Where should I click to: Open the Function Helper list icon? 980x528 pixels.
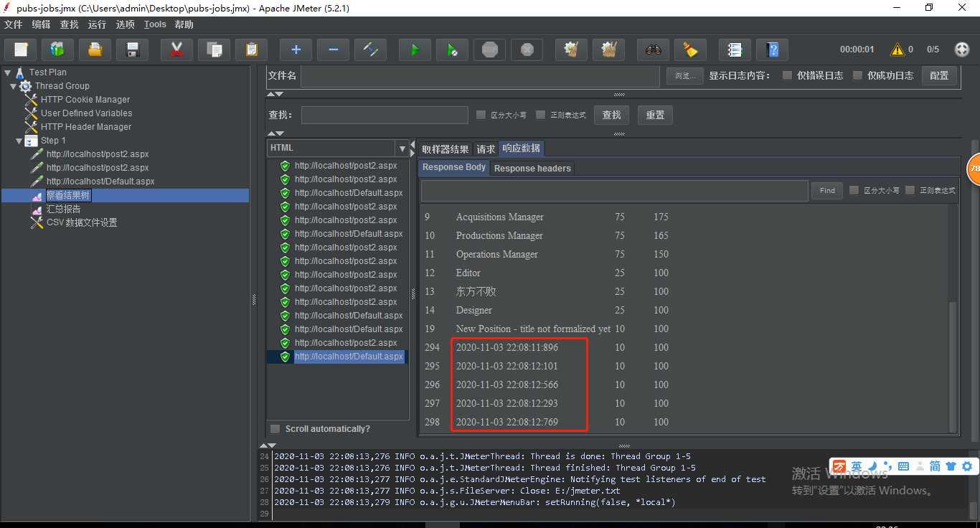(x=735, y=49)
